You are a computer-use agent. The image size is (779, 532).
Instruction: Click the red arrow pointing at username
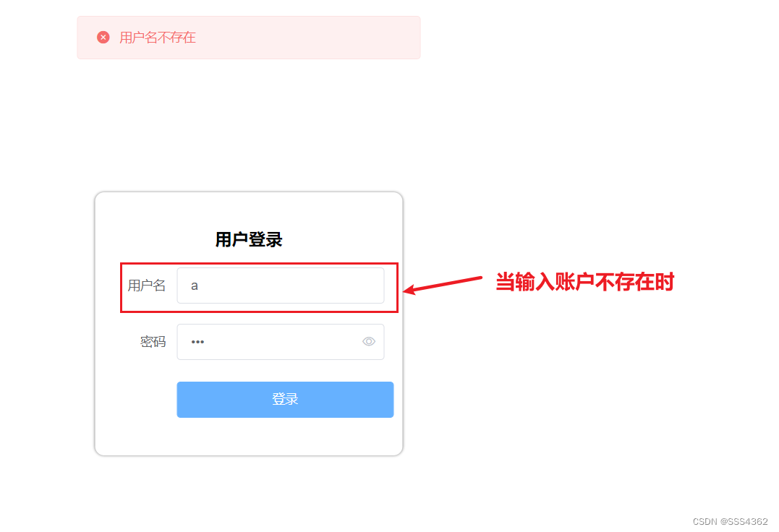tap(442, 285)
